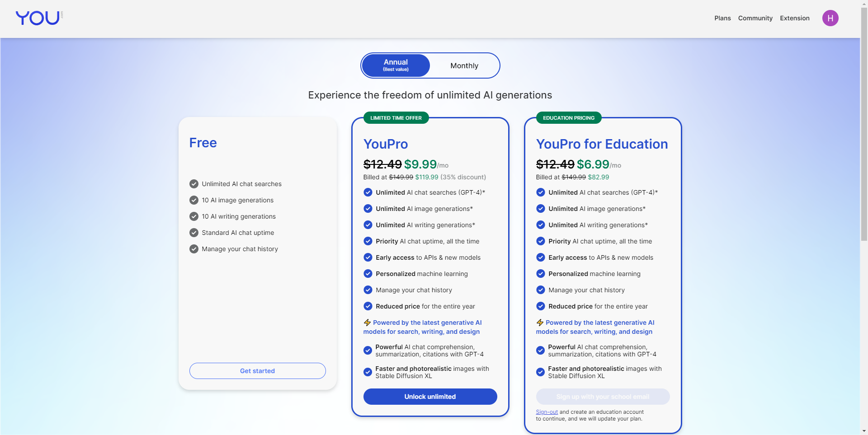Click checkmark beside Personalized machine learning in Education card

click(x=541, y=274)
